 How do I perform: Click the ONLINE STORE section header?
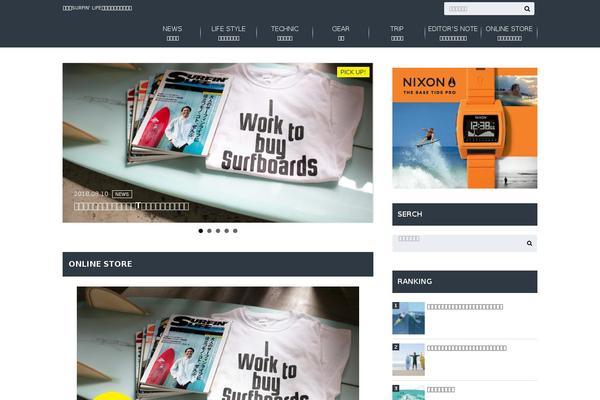coord(218,264)
